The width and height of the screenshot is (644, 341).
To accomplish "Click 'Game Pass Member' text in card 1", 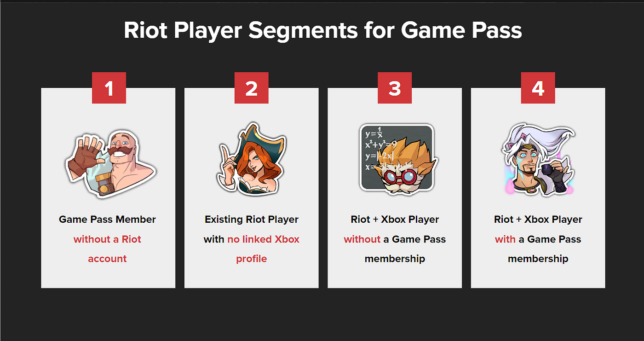I will (x=108, y=220).
